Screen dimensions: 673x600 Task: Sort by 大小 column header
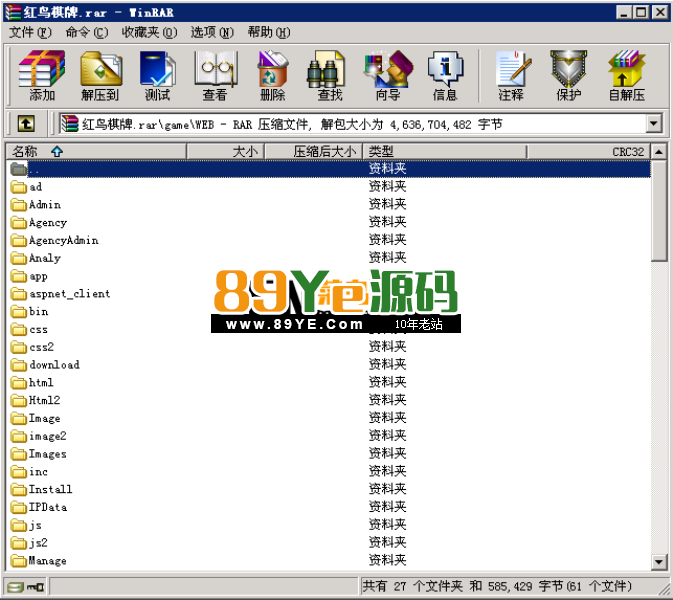(x=225, y=152)
